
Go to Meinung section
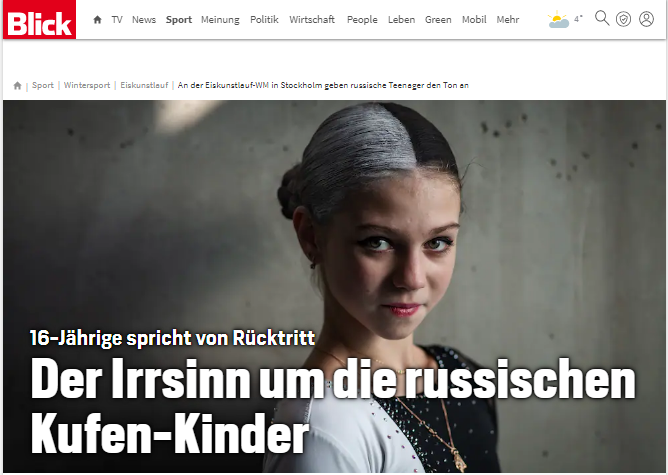coord(220,19)
